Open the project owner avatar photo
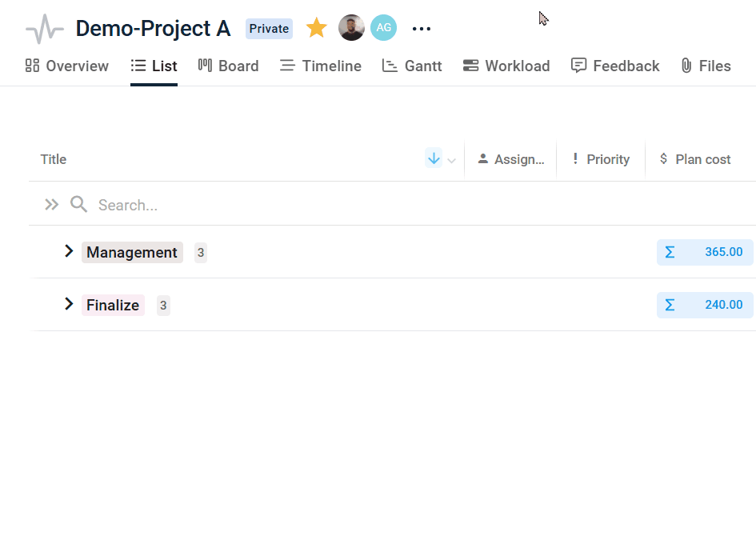Screen dimensions: 756x548 coord(351,28)
